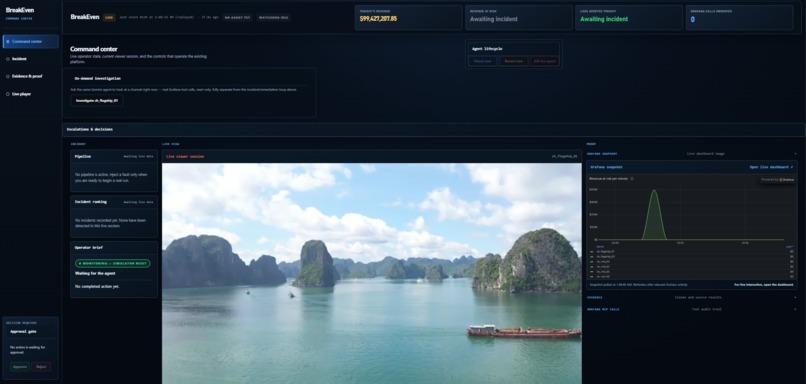Image resolution: width=806 pixels, height=384 pixels.
Task: Click the Kill the agent button
Action: (x=544, y=61)
